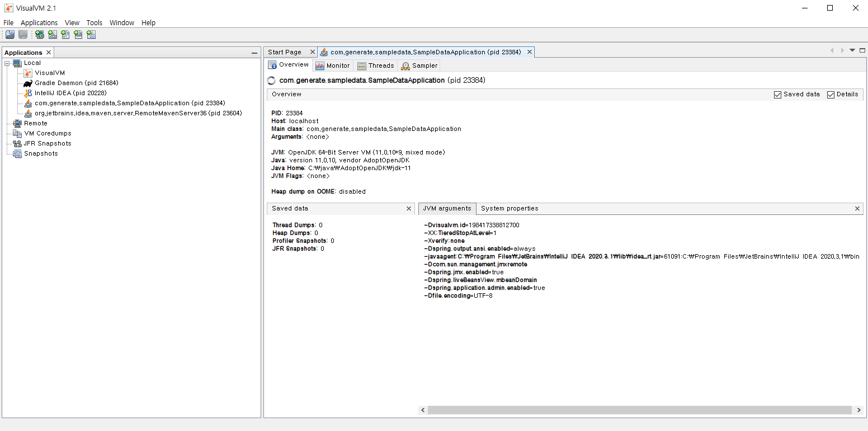This screenshot has height=431, width=868.
Task: Click the IntelliJ IDEA icon in the tree
Action: point(28,93)
